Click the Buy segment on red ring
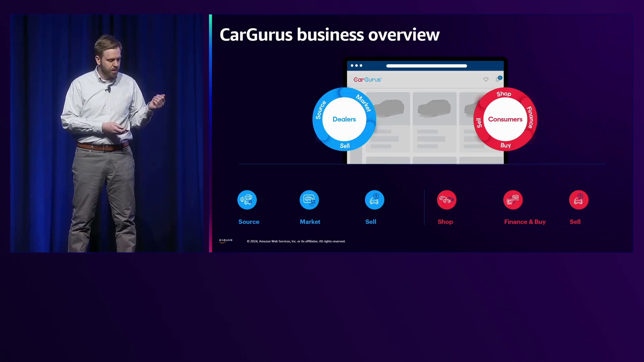644x362 pixels. coord(505,145)
